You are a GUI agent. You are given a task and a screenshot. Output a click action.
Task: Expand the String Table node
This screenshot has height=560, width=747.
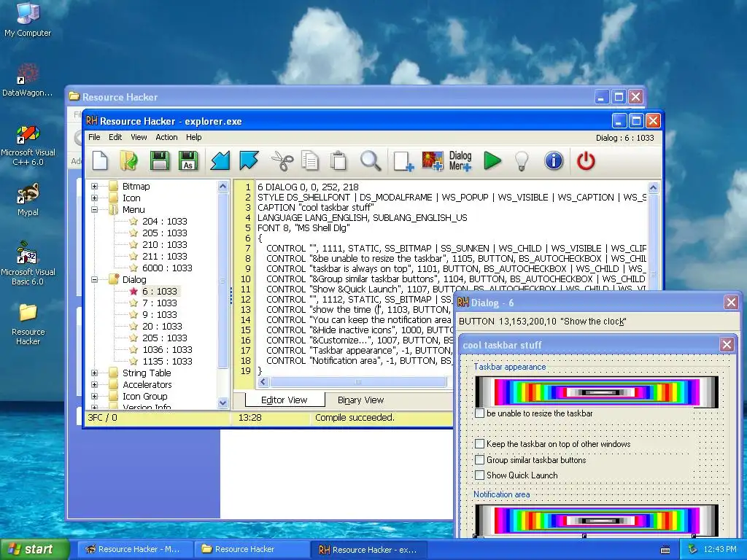[94, 373]
